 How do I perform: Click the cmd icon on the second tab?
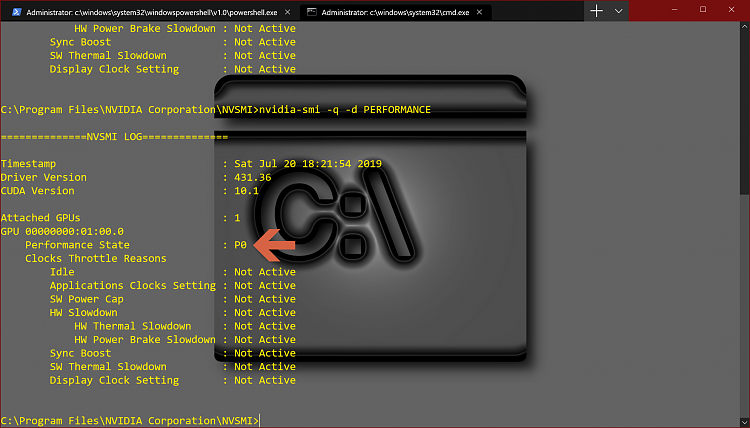coord(311,12)
